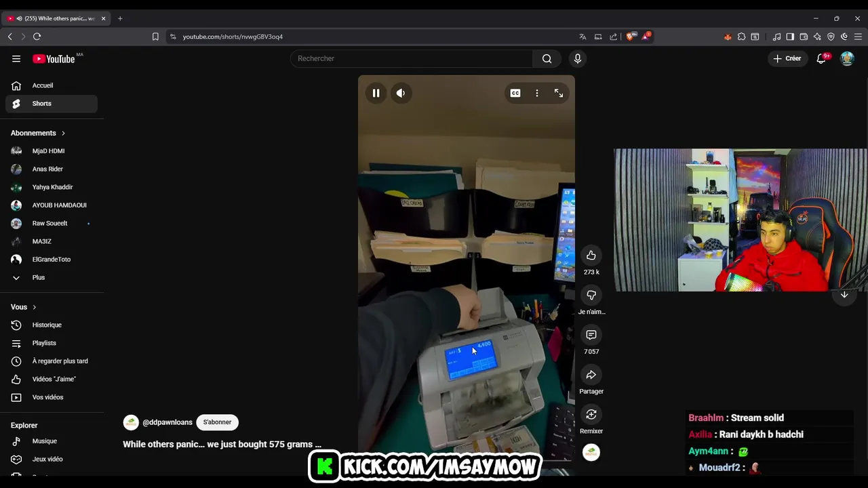This screenshot has width=868, height=488.
Task: Open Vos vidéos in sidebar
Action: [x=52, y=397]
